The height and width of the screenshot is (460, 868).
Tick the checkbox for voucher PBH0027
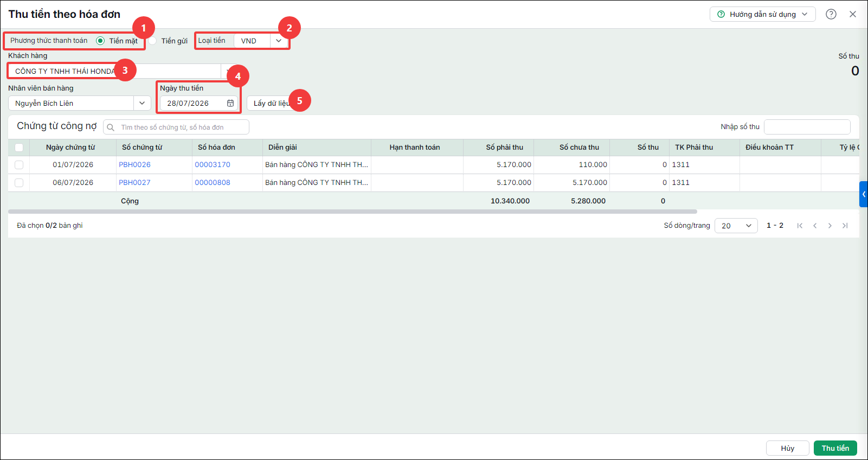[19, 183]
